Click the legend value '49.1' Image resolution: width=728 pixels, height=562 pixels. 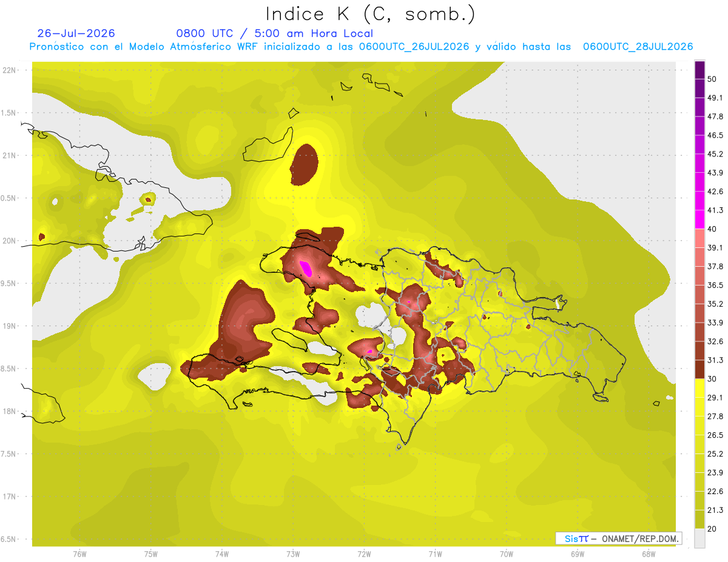(x=715, y=98)
